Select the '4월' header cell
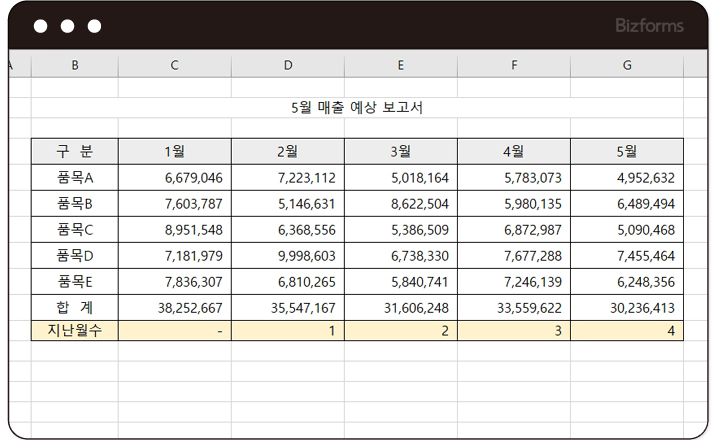Viewport: 715px width, 440px height. (x=514, y=151)
